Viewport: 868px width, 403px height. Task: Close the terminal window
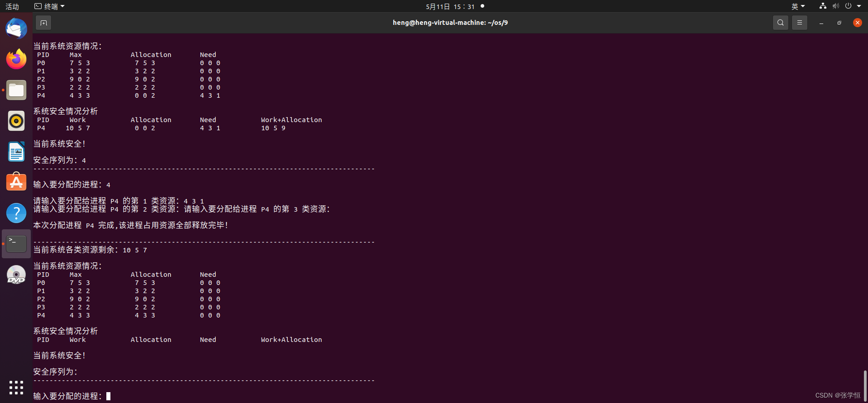click(858, 23)
